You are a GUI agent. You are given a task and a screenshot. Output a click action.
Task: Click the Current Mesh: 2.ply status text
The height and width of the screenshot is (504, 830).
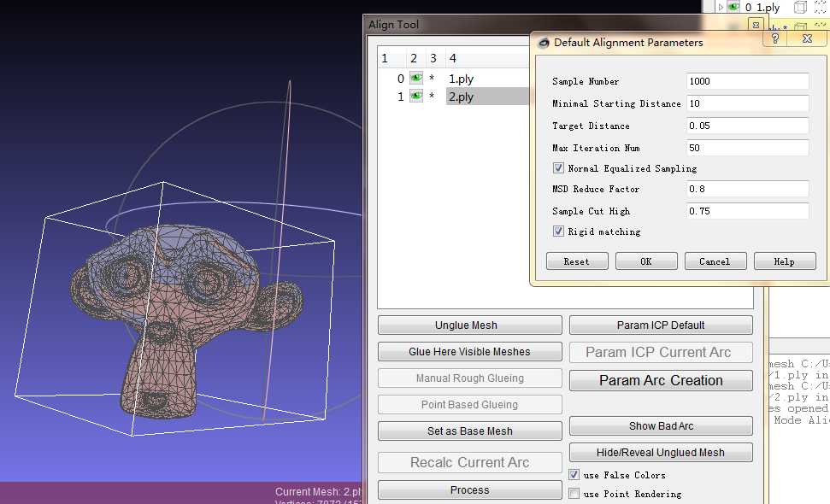318,492
